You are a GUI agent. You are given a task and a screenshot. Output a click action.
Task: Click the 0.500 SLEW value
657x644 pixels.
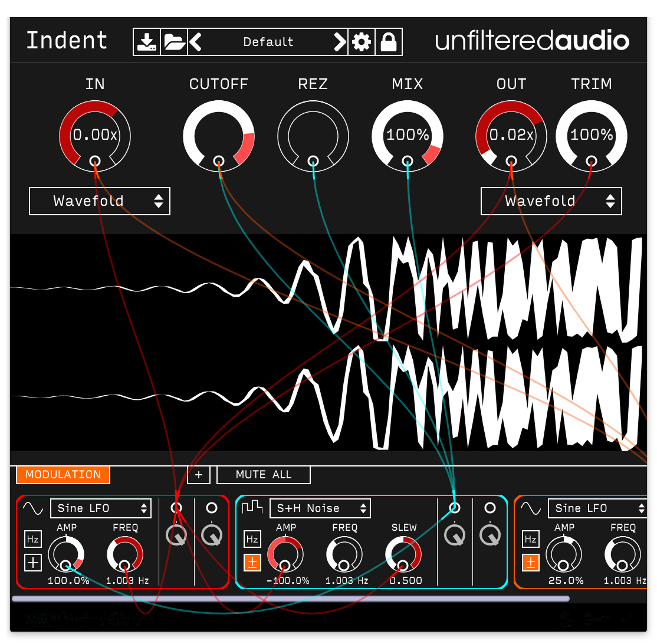coord(406,581)
